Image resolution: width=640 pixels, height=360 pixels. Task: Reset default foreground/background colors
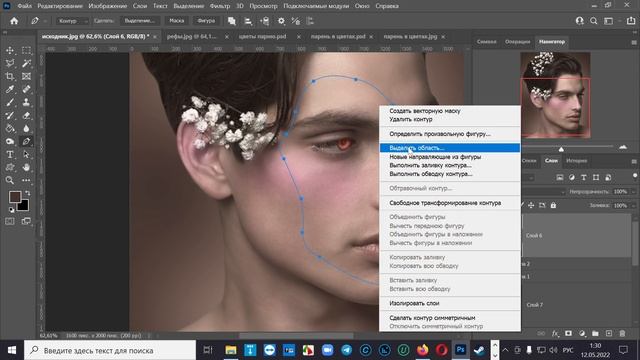[x=11, y=210]
